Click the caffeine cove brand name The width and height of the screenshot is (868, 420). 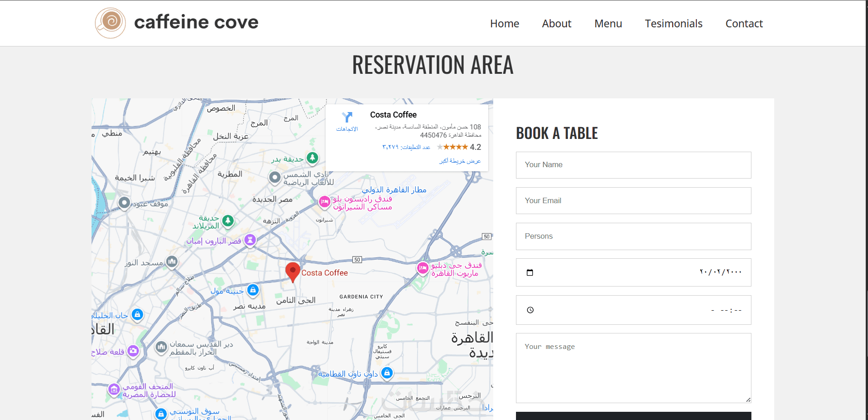point(196,22)
